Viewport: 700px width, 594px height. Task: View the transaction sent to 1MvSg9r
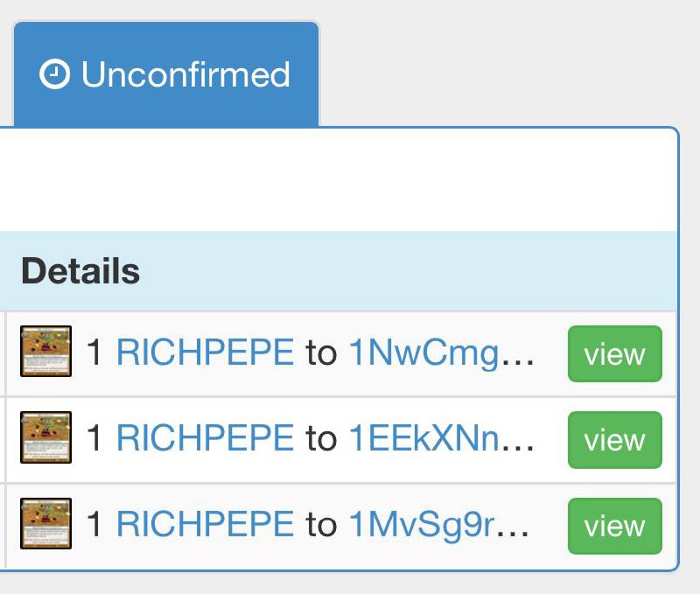[615, 526]
